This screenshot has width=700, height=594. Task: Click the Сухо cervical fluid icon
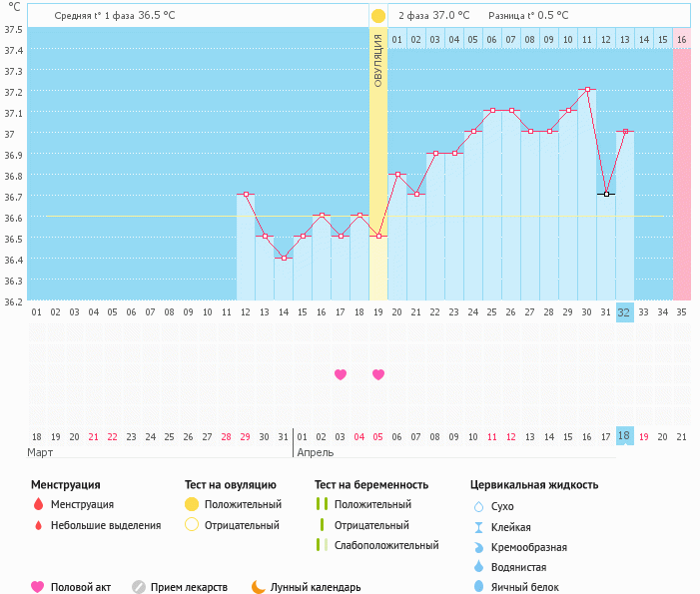tap(478, 507)
